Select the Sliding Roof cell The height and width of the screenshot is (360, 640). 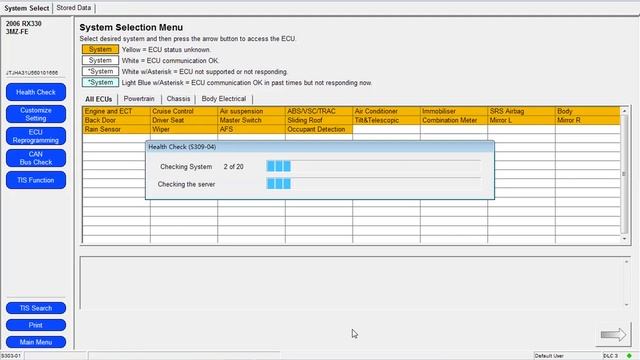pos(319,120)
